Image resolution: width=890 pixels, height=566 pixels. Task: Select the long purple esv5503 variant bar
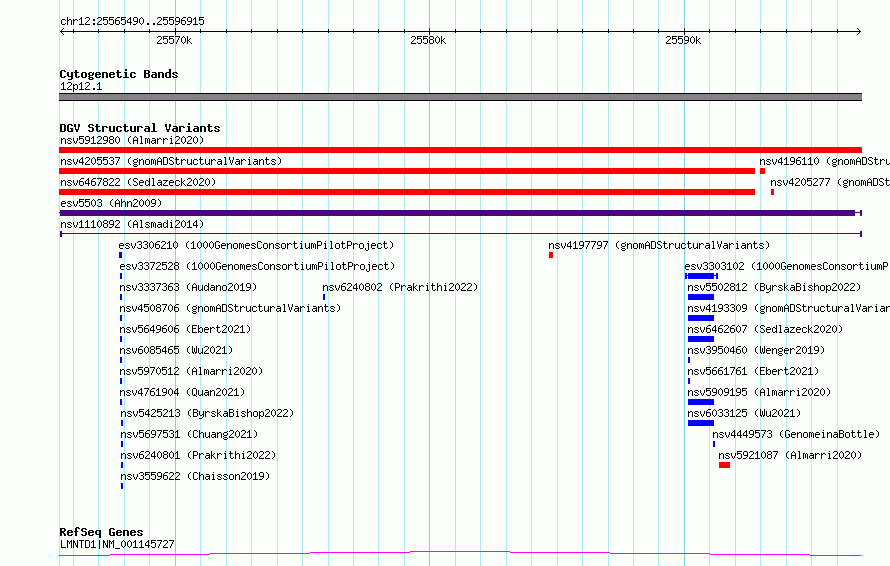460,213
